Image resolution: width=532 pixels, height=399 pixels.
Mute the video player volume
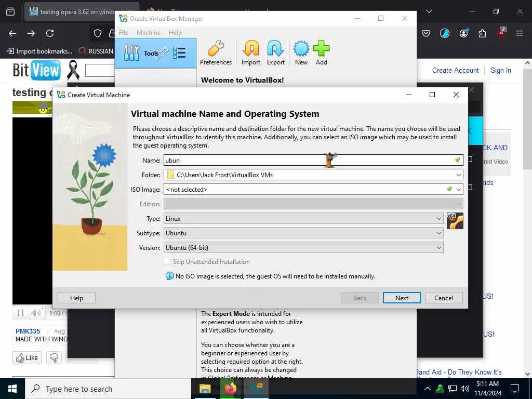pyautogui.click(x=36, y=312)
